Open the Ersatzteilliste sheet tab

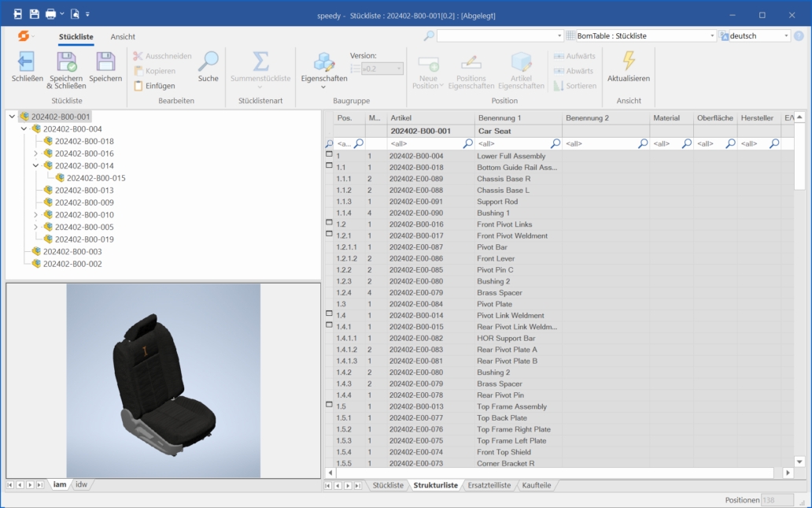(489, 485)
